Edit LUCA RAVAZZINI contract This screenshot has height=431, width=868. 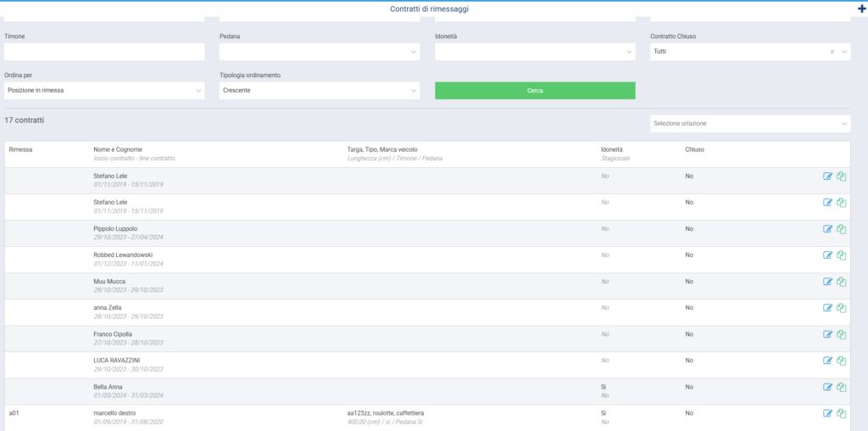[828, 361]
